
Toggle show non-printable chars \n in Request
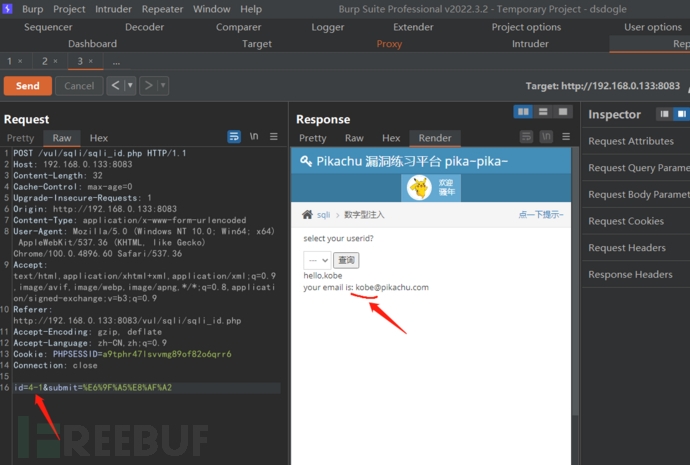pos(254,136)
